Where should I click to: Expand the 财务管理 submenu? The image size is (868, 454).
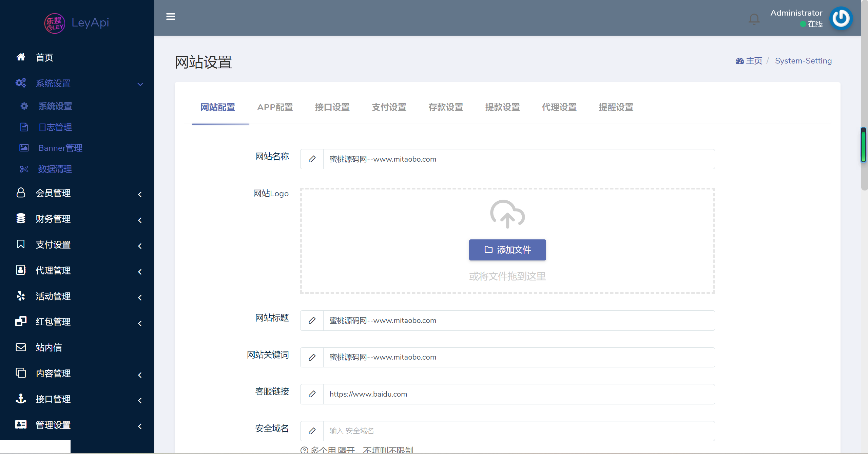(140, 220)
